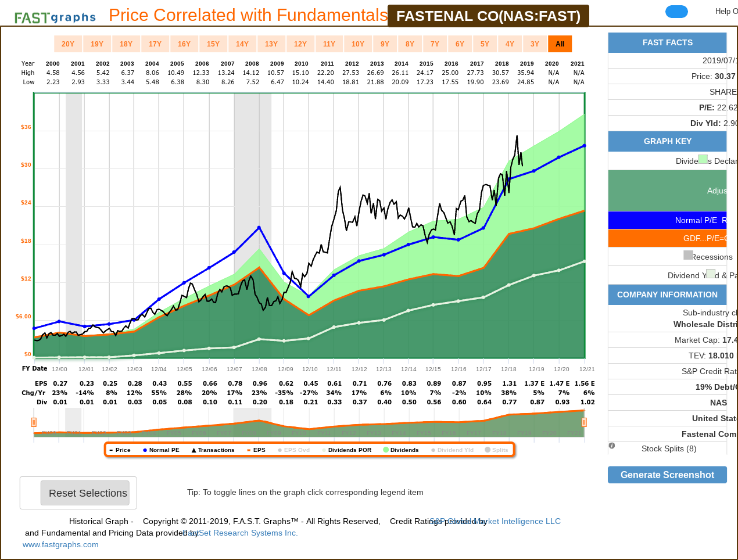Click the blue Normal P/E Ratio key
Image resolution: width=738 pixels, height=560 pixels.
tap(667, 220)
